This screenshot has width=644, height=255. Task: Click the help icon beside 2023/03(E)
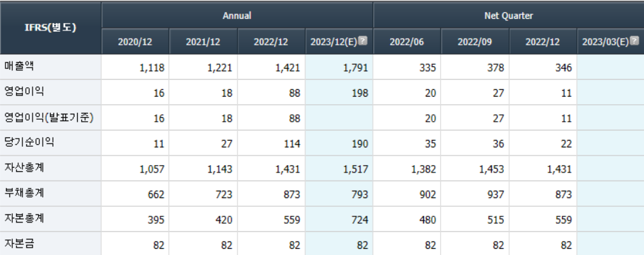(x=635, y=41)
